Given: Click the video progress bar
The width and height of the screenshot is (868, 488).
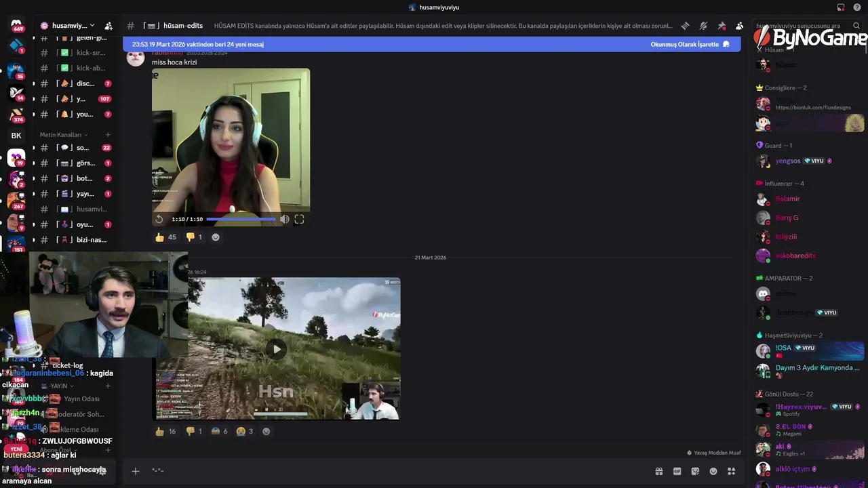Looking at the screenshot, I should (x=241, y=219).
